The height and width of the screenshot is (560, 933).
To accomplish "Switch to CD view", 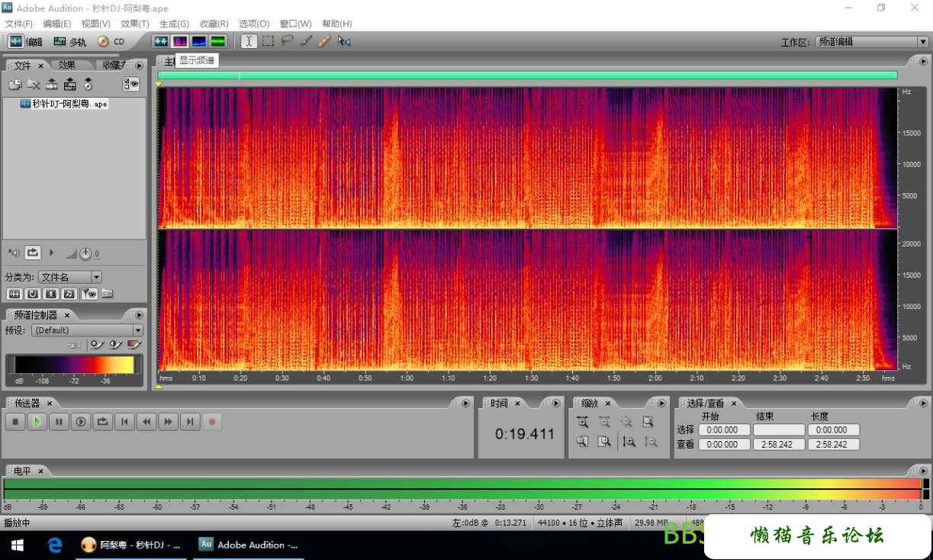I will [x=111, y=42].
